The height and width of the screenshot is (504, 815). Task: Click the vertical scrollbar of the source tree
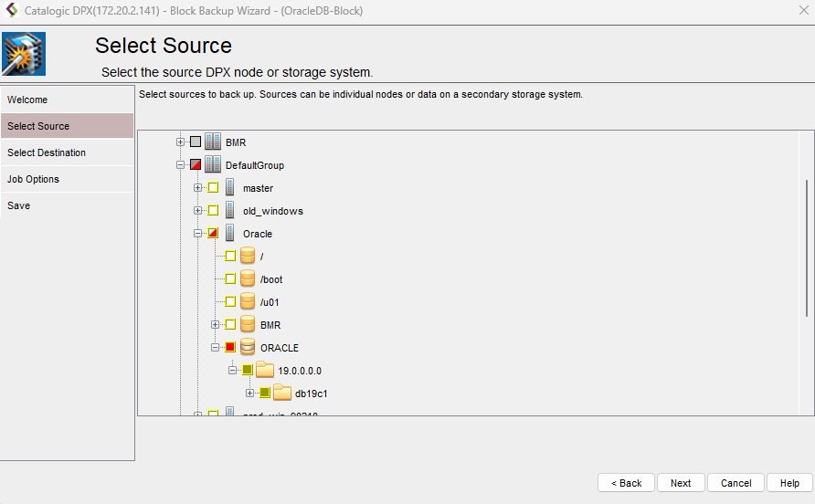[806, 248]
